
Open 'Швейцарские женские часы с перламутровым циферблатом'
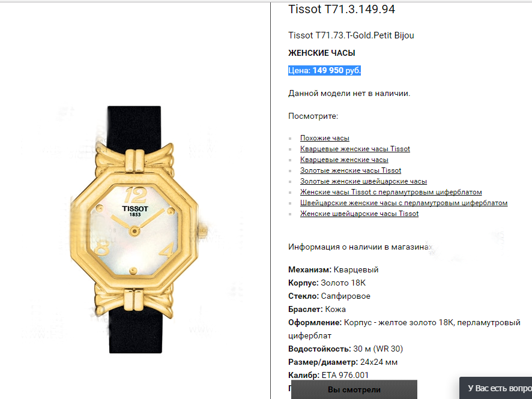click(x=404, y=203)
